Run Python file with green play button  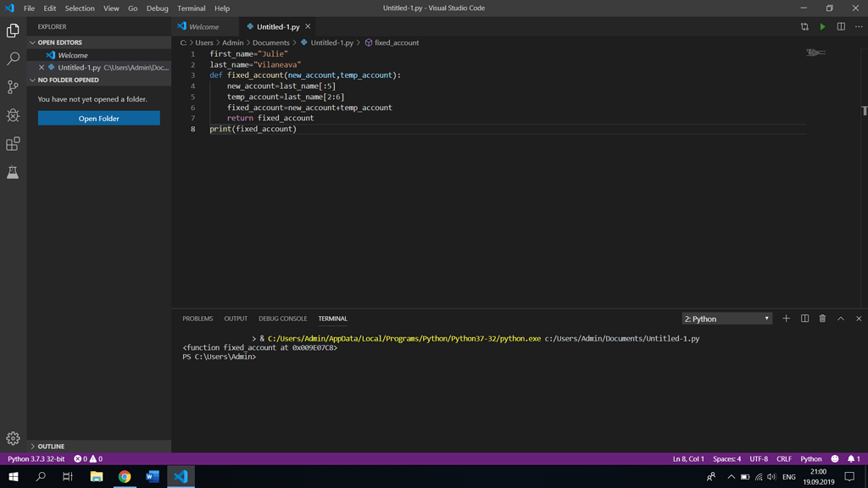822,26
